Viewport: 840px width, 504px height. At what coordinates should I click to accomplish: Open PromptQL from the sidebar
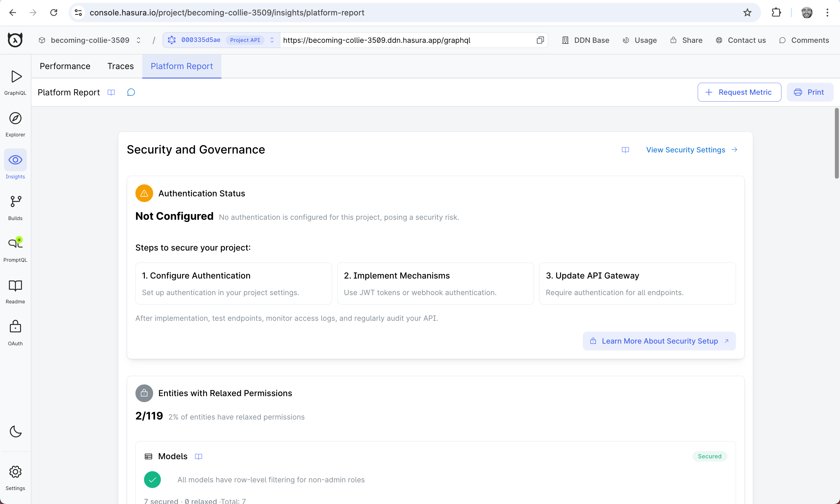pyautogui.click(x=15, y=248)
